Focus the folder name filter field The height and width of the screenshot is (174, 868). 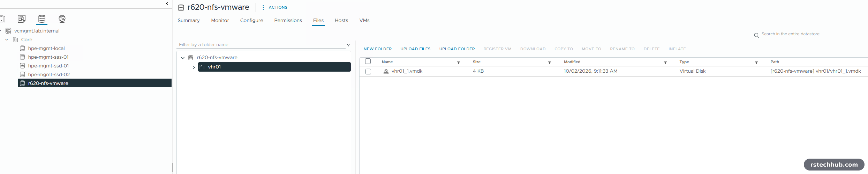tap(262, 45)
